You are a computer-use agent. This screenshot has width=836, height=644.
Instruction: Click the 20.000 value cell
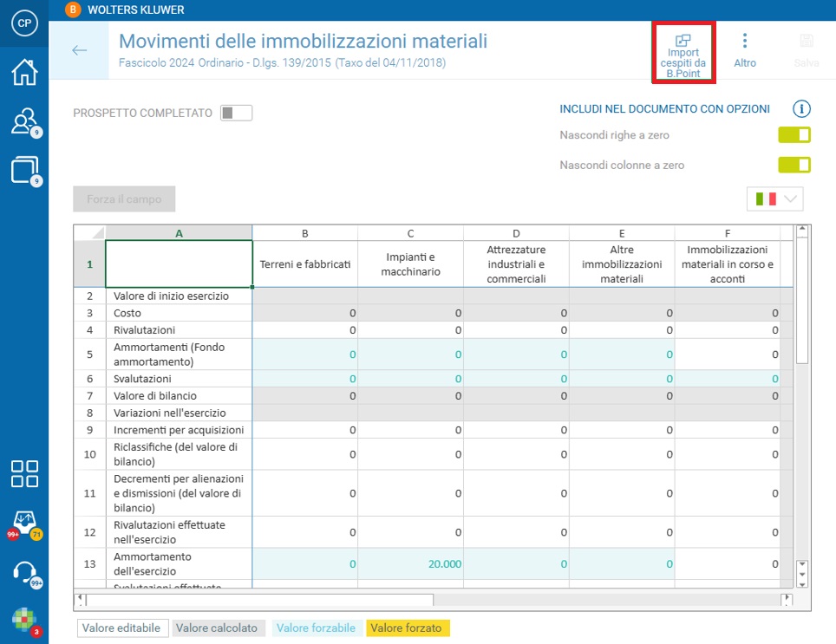(x=410, y=563)
